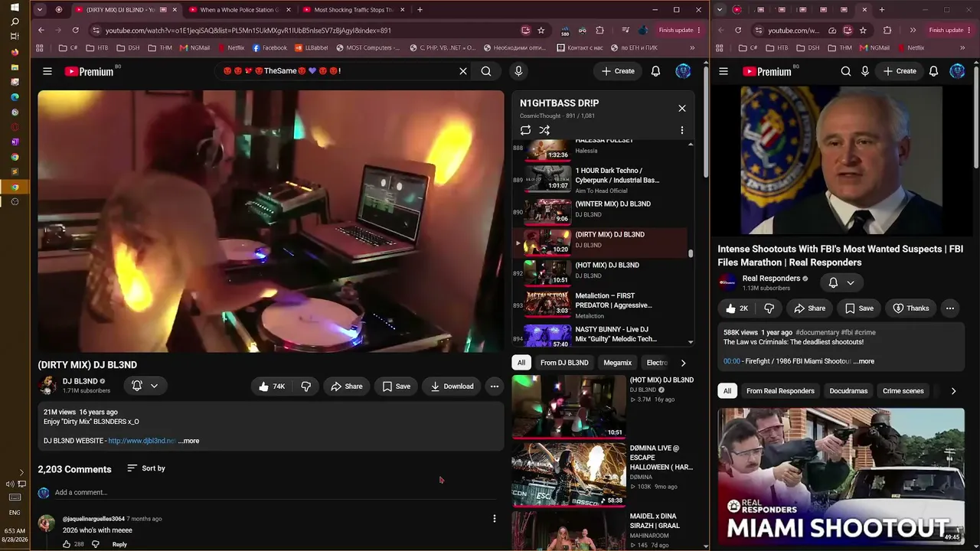
Task: Select the 'From DJ BL3ND' filter chip
Action: [564, 363]
